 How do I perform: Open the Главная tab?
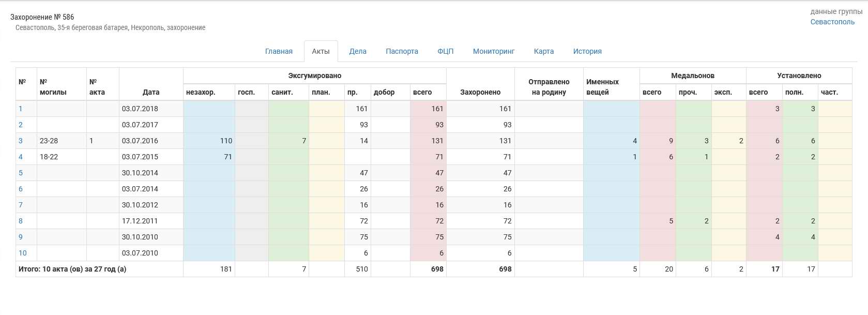pyautogui.click(x=279, y=51)
